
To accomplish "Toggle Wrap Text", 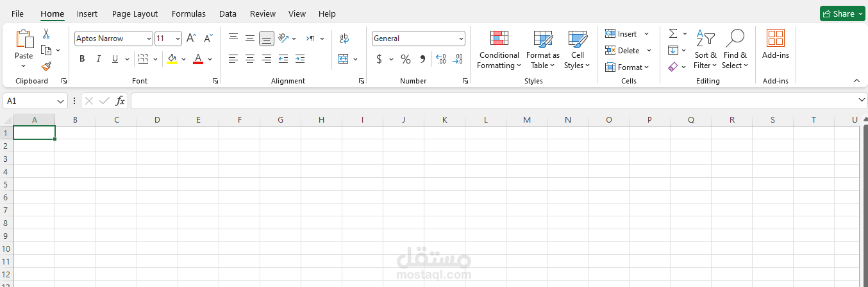I will [x=344, y=39].
